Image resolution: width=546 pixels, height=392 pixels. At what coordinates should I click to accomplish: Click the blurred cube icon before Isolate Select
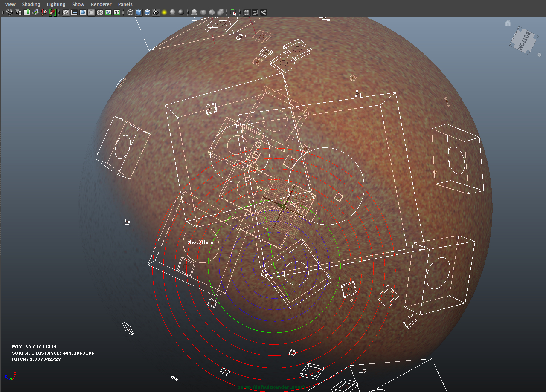(x=220, y=12)
